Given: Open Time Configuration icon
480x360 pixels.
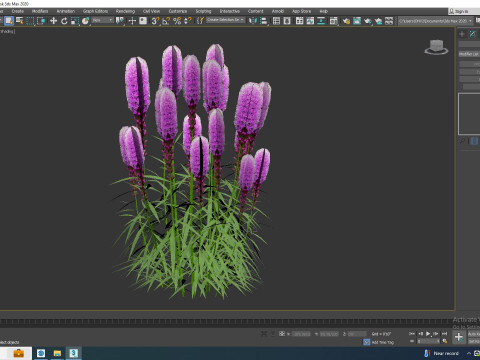Looking at the screenshot, I should [445, 341].
